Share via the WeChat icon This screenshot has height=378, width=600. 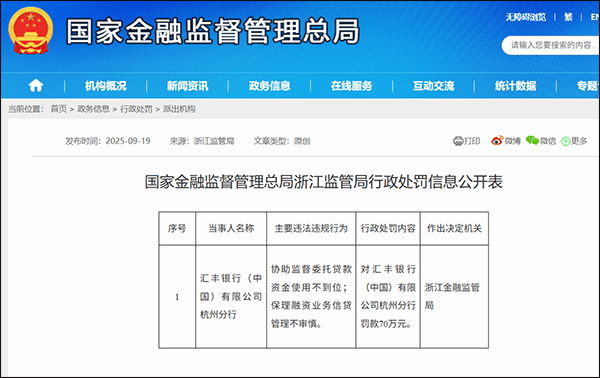[x=532, y=140]
